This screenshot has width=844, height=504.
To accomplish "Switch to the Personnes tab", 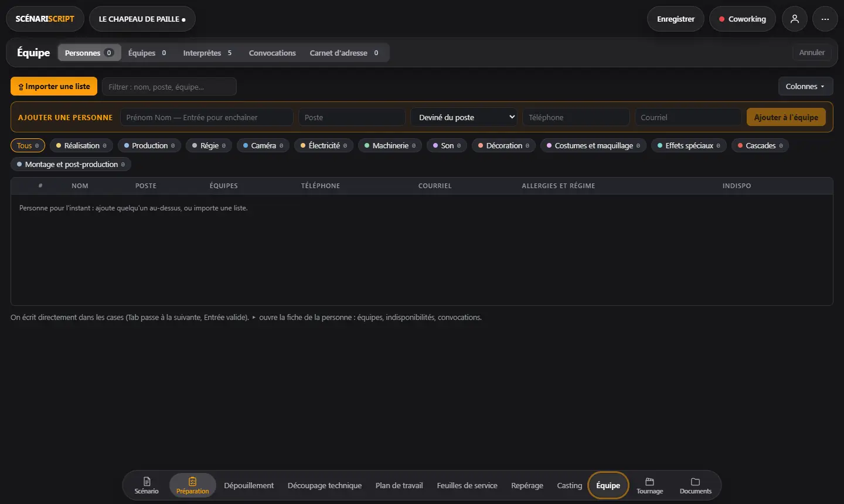I will pyautogui.click(x=89, y=53).
